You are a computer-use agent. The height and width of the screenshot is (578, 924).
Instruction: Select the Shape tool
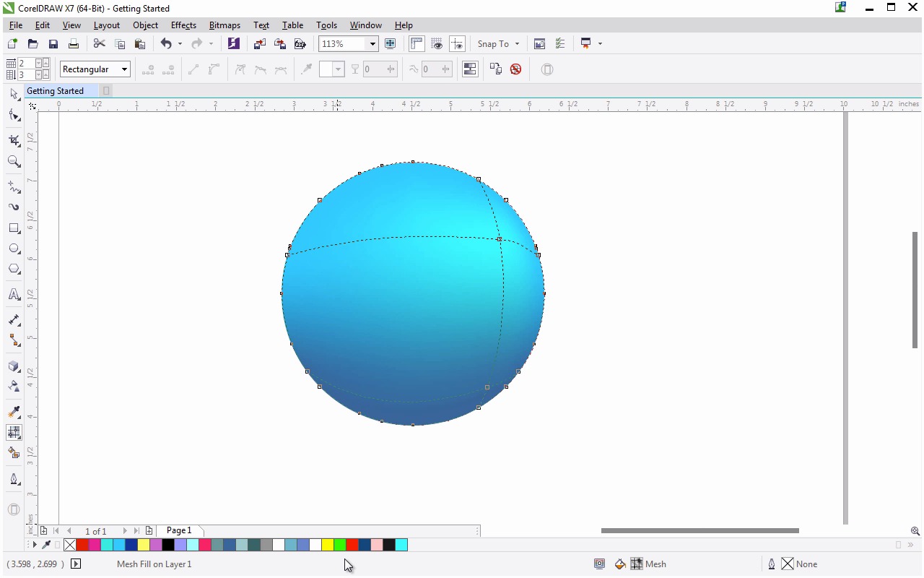[14, 116]
